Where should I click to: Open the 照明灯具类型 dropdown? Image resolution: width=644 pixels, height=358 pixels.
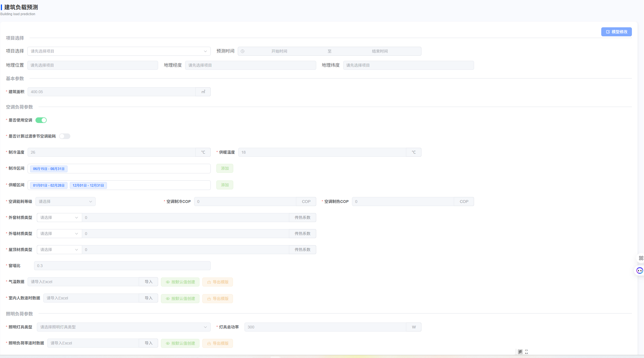(124, 327)
